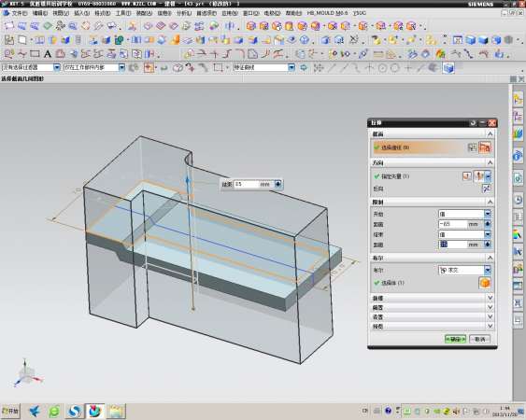Screen dimensions: 526x420
Task: Click the window-style icon left of the shaded cubes
Action: click(x=458, y=40)
